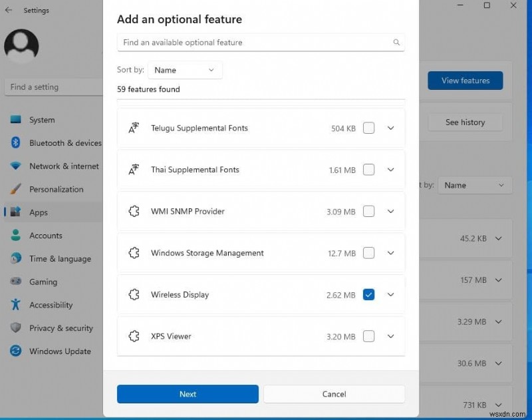This screenshot has height=420, width=532.
Task: Click the Find an available optional feature field
Action: tap(253, 43)
